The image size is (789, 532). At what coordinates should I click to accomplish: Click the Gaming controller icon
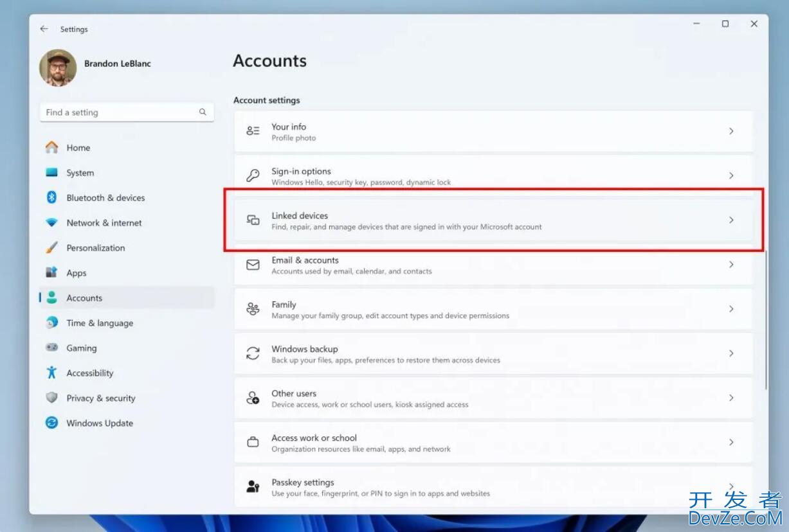(52, 348)
